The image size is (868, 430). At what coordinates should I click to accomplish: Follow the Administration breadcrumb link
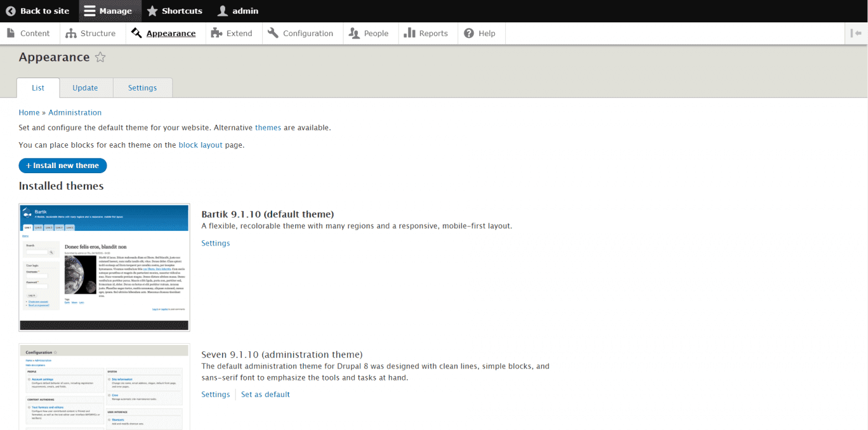[x=75, y=112]
